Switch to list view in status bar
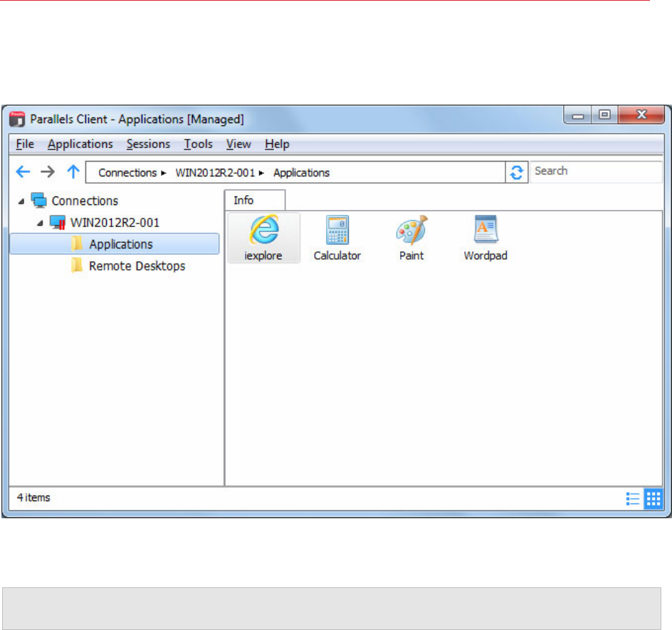The height and width of the screenshot is (630, 672). click(633, 499)
